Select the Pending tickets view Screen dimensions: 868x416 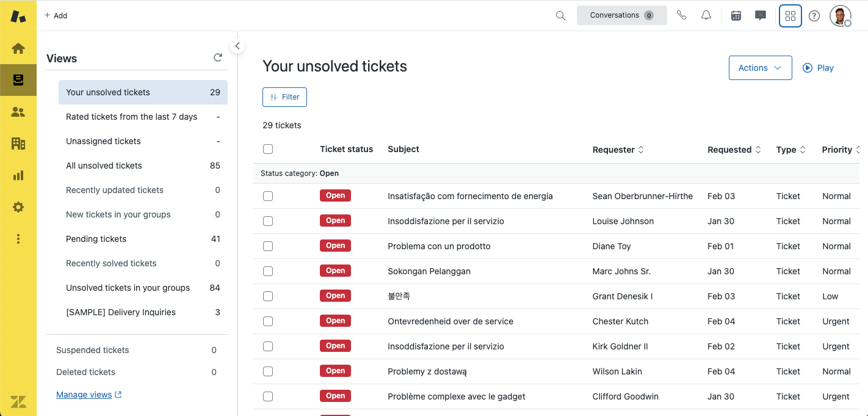pyautogui.click(x=96, y=239)
